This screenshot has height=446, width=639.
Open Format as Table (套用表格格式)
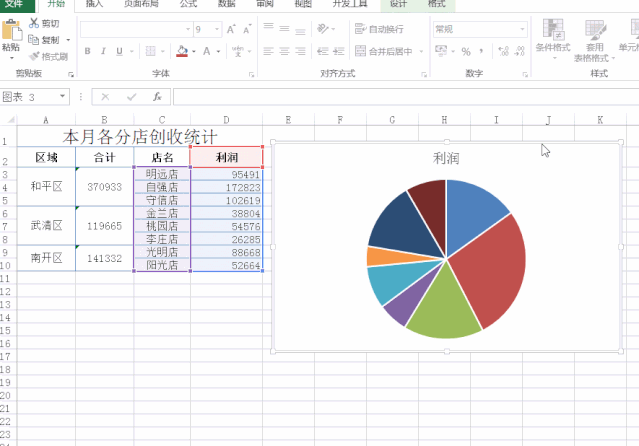pos(595,40)
